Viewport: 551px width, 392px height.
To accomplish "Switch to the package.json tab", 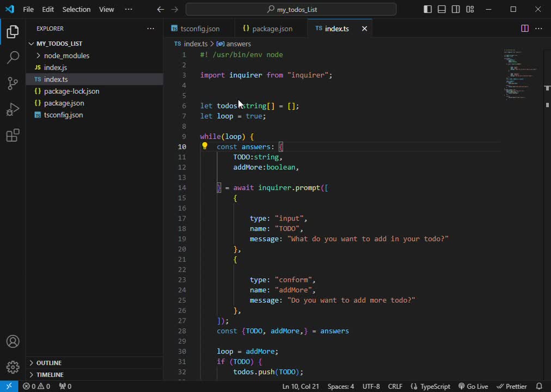I will [271, 28].
